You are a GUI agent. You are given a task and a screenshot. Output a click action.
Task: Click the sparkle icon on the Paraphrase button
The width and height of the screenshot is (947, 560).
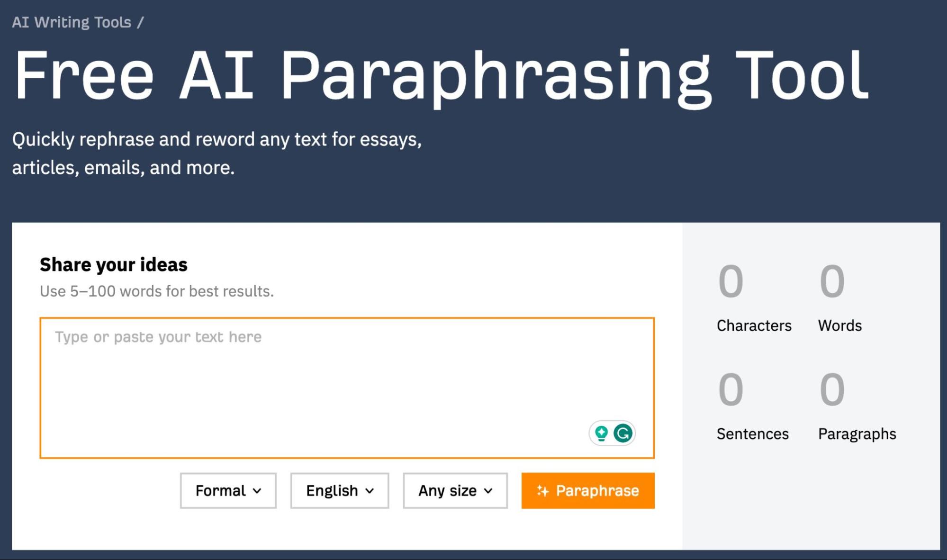coord(543,491)
